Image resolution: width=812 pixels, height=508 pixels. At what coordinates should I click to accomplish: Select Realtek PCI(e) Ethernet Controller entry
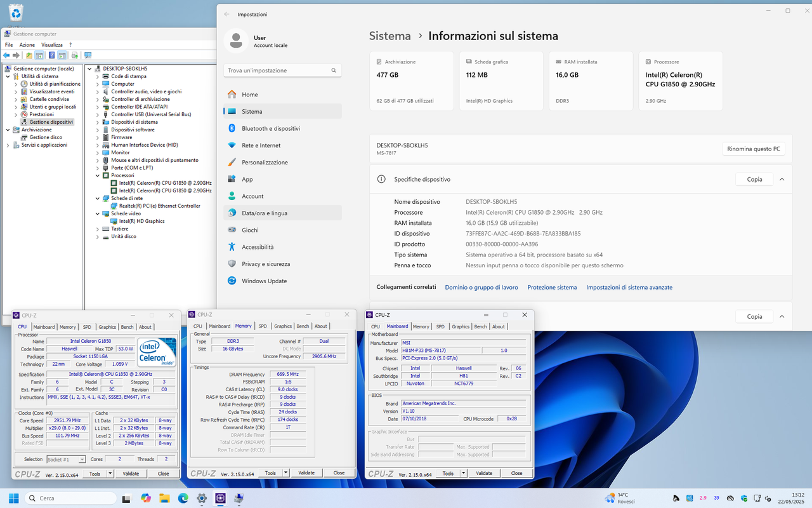coord(159,206)
